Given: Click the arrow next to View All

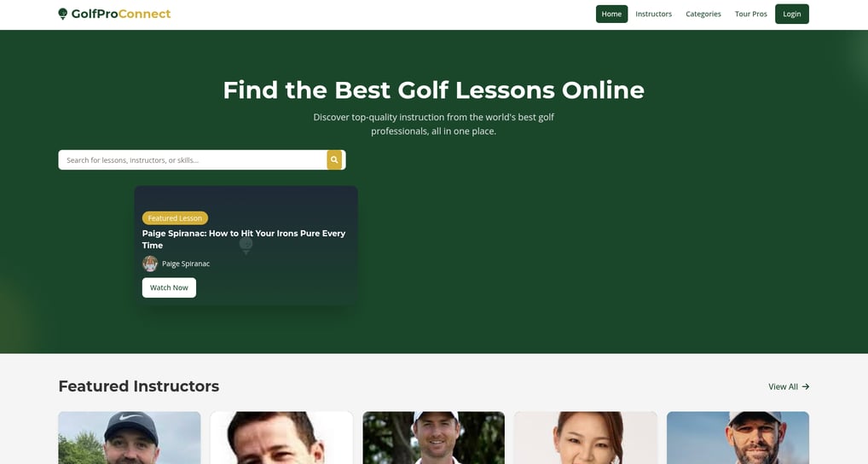Looking at the screenshot, I should click(806, 386).
